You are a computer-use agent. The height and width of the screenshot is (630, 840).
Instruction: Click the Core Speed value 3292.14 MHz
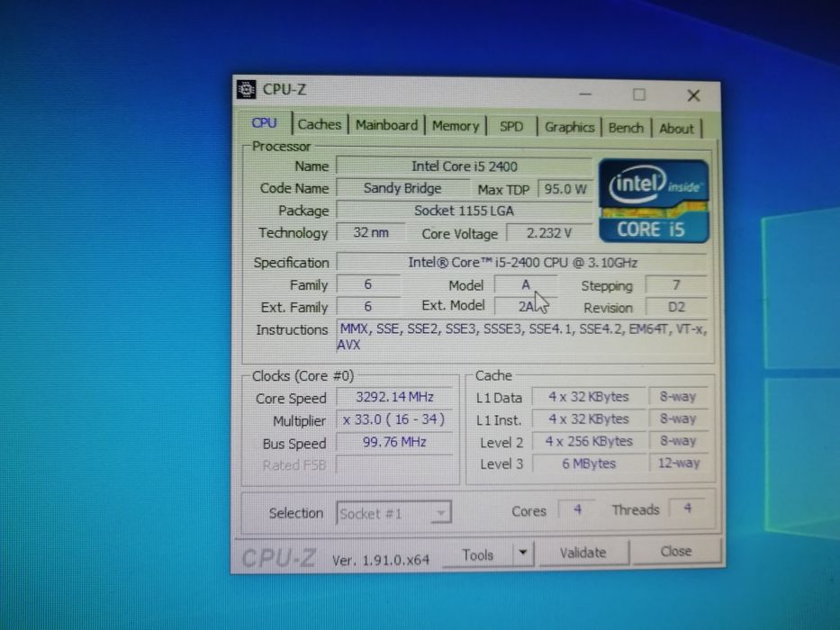pos(395,397)
